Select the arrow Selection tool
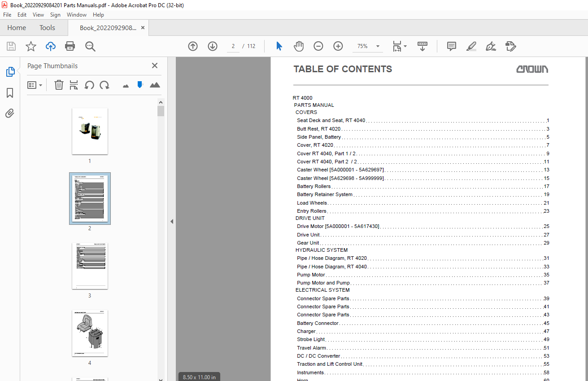This screenshot has width=588, height=381. tap(279, 46)
